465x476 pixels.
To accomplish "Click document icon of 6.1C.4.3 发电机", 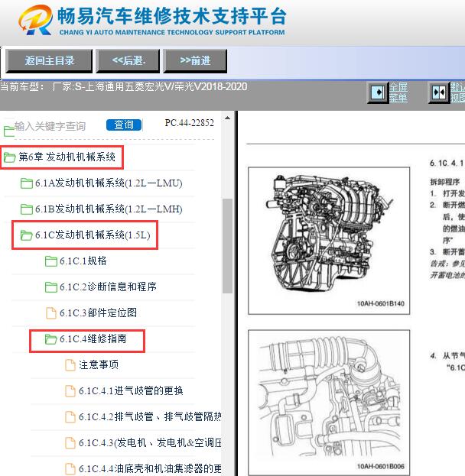I will coord(70,443).
